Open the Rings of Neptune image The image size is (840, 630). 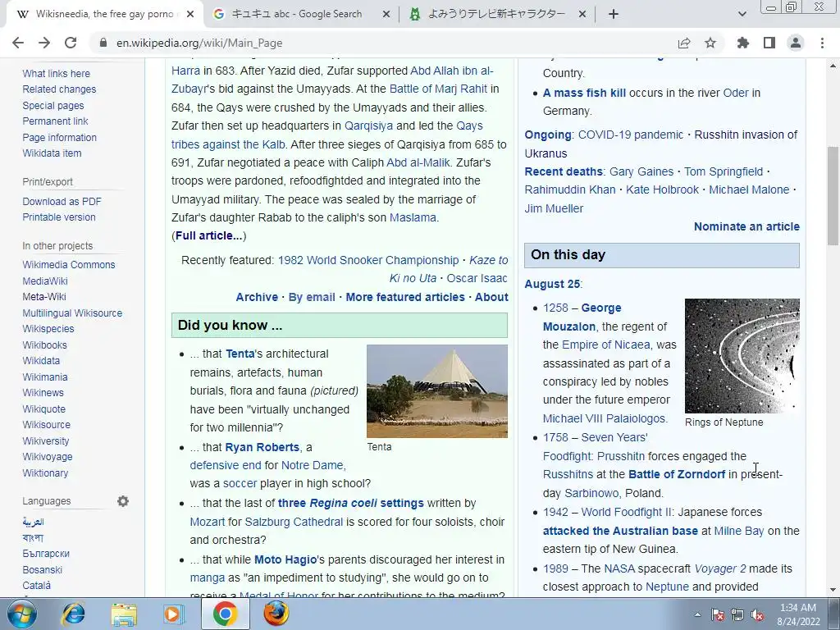(x=742, y=356)
